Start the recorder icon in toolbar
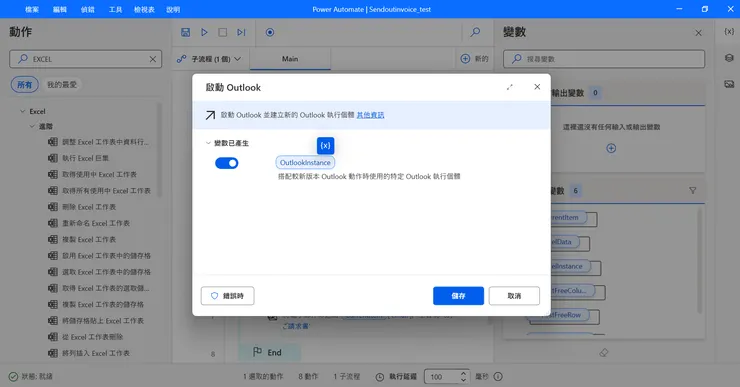 tap(270, 32)
